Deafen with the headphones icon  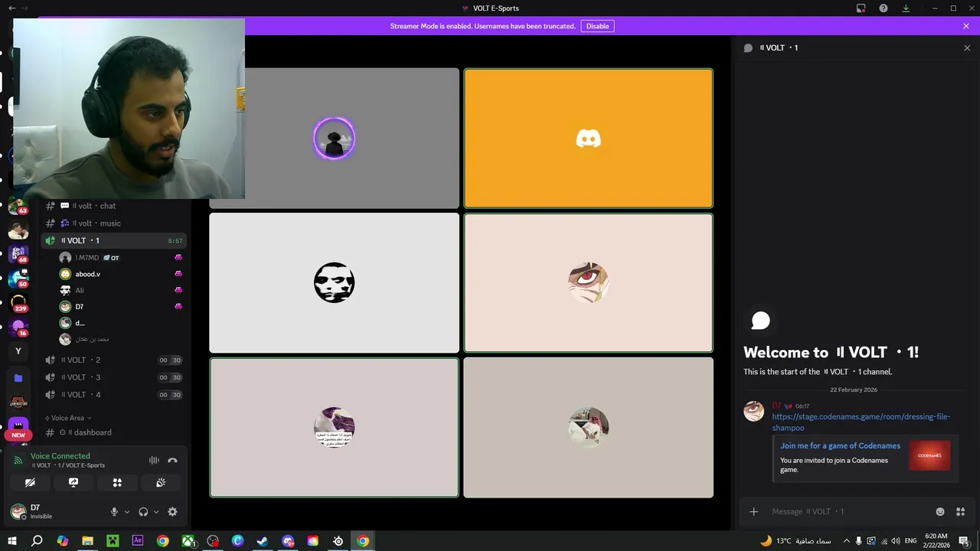pos(143,512)
